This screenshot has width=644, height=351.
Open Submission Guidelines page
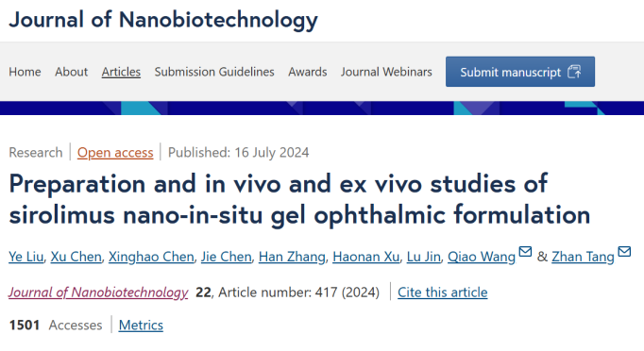coord(214,72)
